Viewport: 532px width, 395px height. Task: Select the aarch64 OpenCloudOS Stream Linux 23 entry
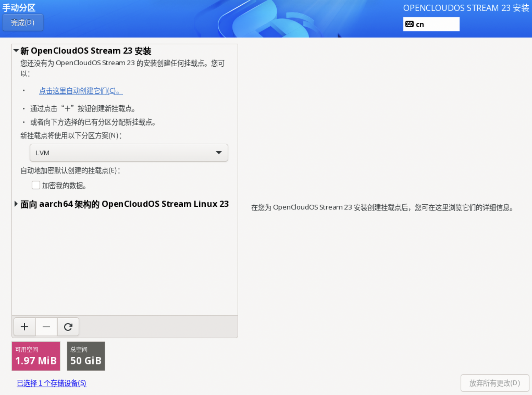click(124, 204)
